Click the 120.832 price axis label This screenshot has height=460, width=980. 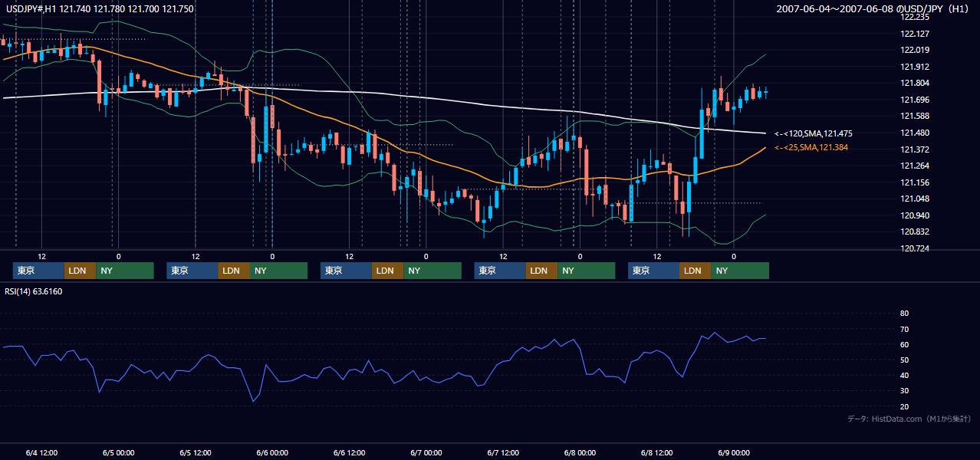point(916,232)
